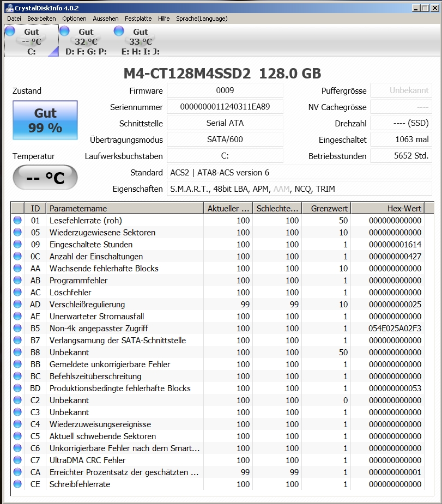Click status icon for C3 Unbekannt row
Image resolution: width=442 pixels, height=504 pixels.
click(17, 412)
